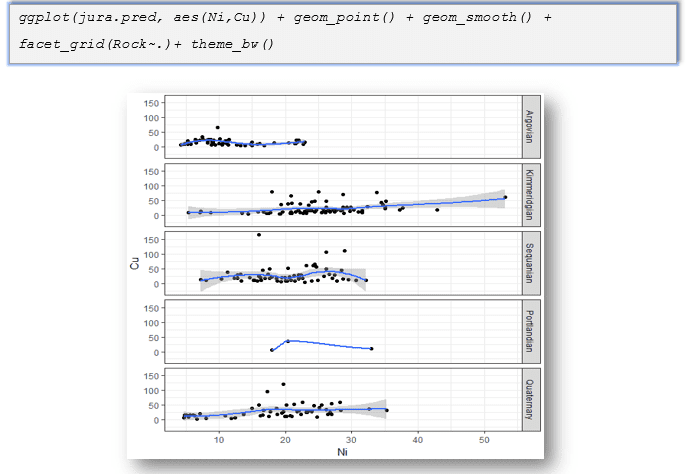Click the rightmost data point in Kimmeridgian panel
The image size is (686, 474).
(505, 197)
